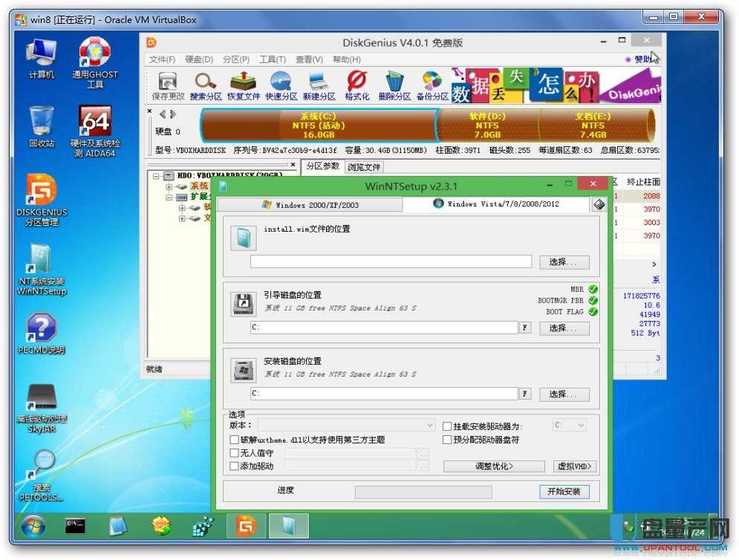Screen dimensions: 739x560
Task: Open the 版本 dropdown list
Action: pos(346,426)
